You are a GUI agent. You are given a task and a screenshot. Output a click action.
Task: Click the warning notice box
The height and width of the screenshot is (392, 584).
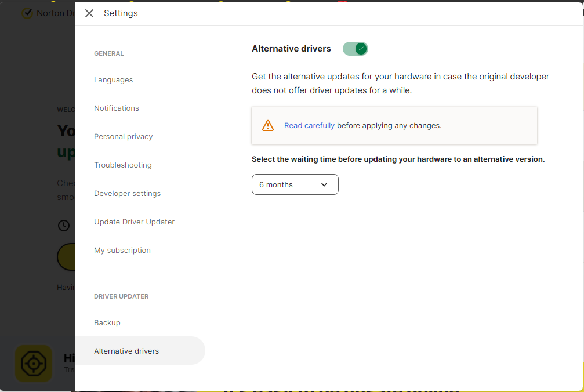pyautogui.click(x=476, y=125)
